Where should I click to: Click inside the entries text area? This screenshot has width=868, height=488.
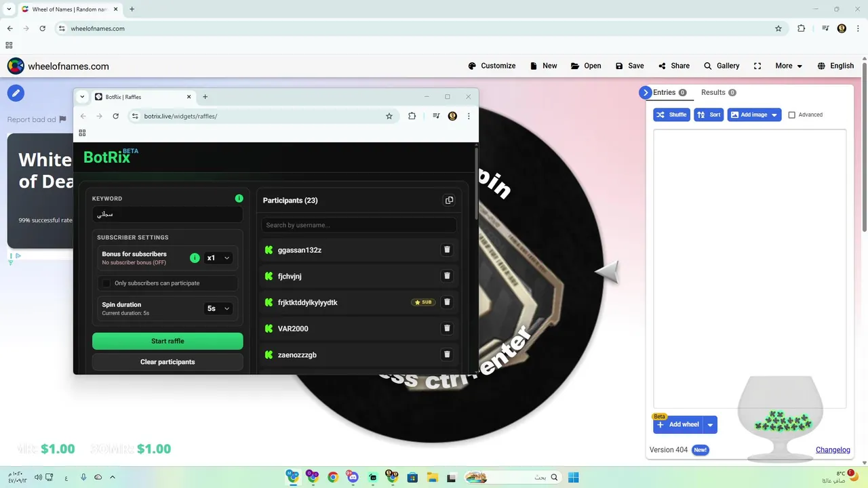click(x=749, y=268)
